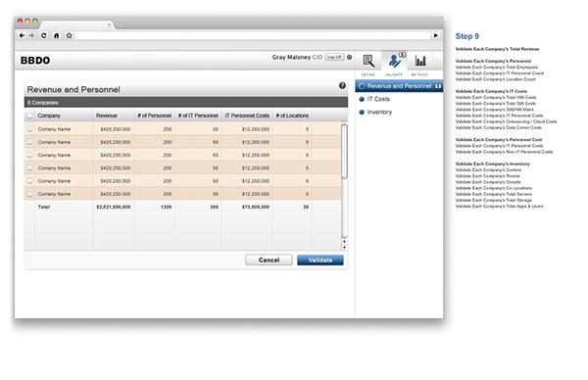
Task: Switch to the METRICS tab label
Action: pyautogui.click(x=419, y=75)
